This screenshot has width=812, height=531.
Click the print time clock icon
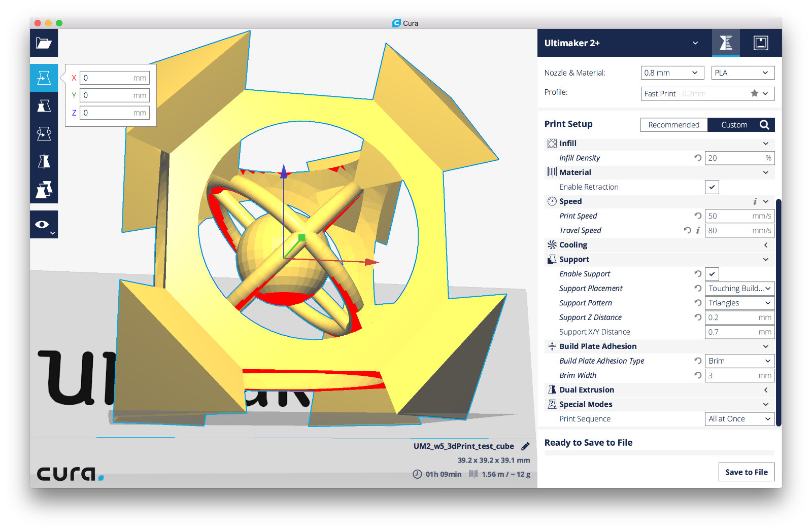coord(417,474)
